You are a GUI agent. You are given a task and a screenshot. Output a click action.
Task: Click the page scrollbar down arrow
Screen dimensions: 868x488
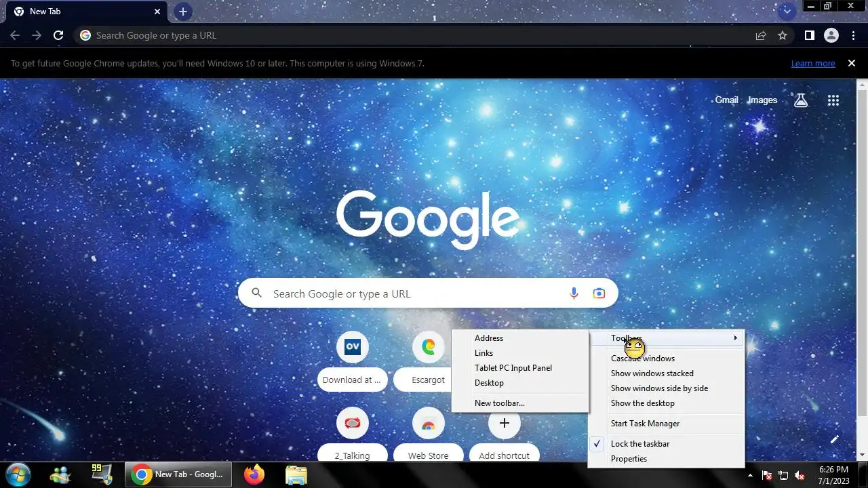(863, 455)
